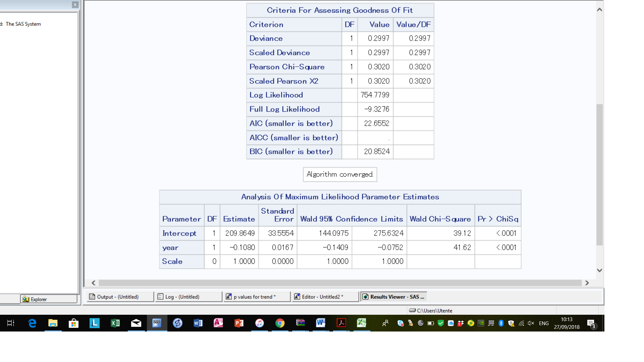
Task: Open Adobe Acrobat taskbar icon
Action: click(x=341, y=323)
